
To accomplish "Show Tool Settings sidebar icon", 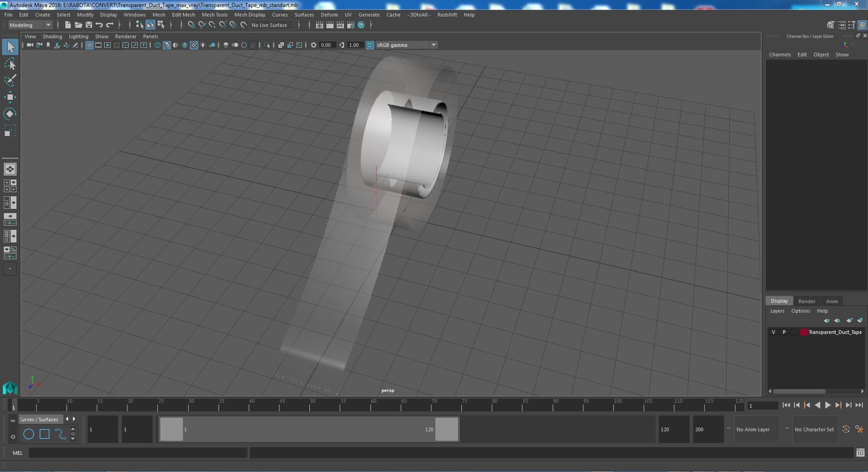I will [852, 25].
